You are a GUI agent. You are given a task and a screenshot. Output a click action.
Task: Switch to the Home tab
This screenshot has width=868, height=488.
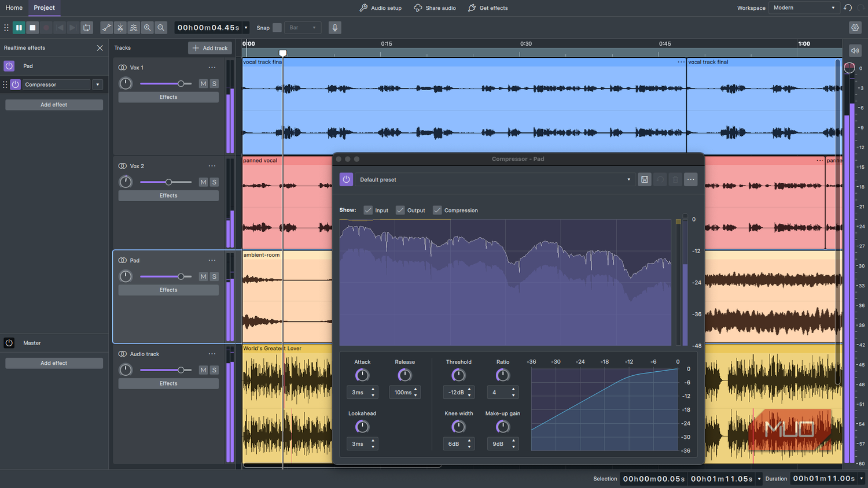[x=14, y=8]
